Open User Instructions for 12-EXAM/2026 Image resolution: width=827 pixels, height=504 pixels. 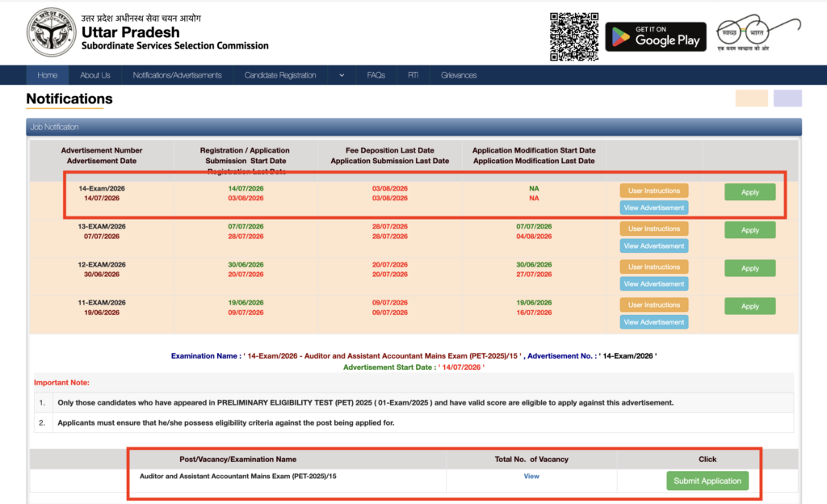[654, 267]
